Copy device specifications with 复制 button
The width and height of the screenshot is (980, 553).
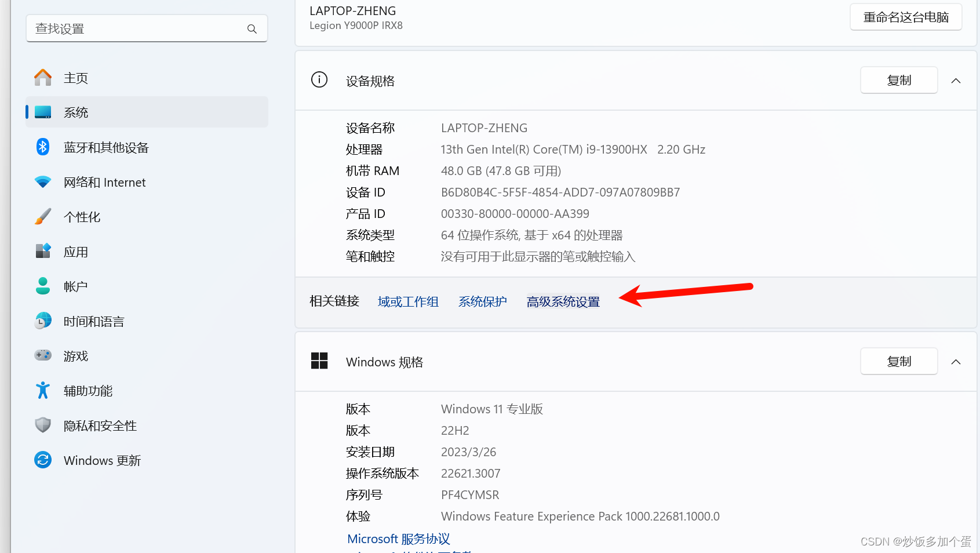click(x=899, y=80)
